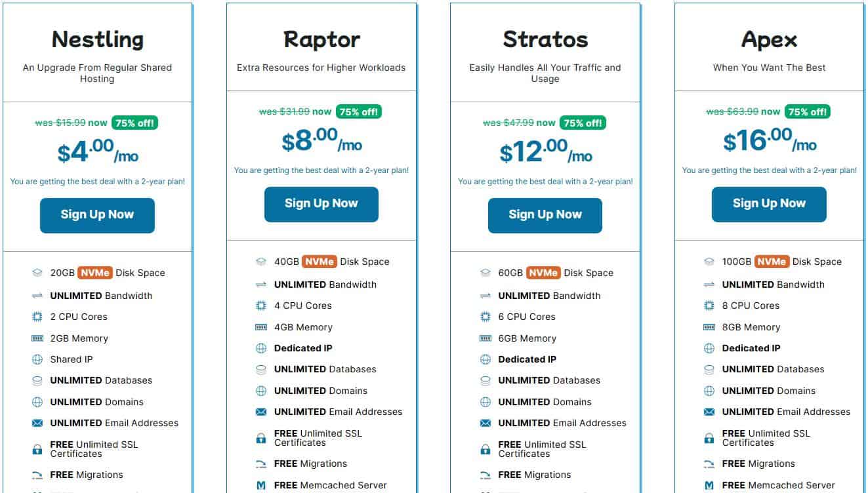Screen dimensions: 868x493
Task: Click the Raptor SSL certificates lock icon
Action: pos(261,438)
